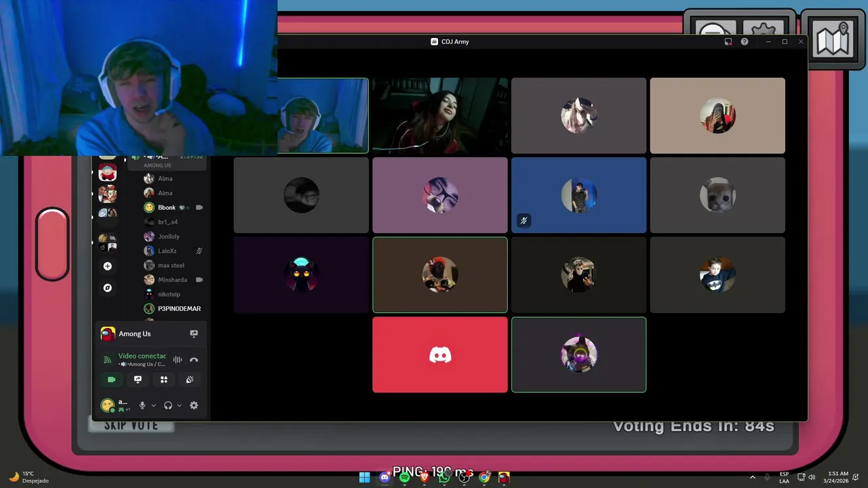Click Skip Vote in Among Us
The height and width of the screenshot is (488, 868).
click(131, 426)
